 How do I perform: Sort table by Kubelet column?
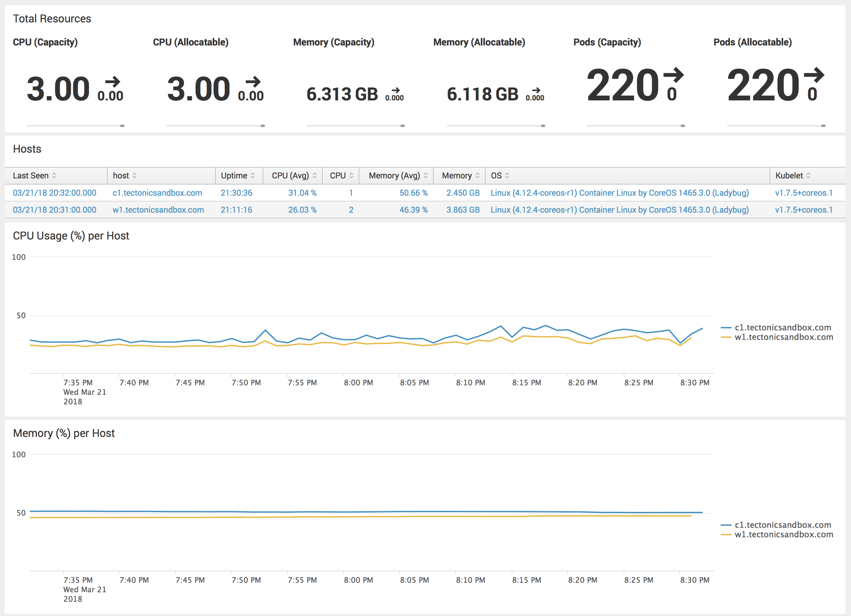tap(793, 176)
